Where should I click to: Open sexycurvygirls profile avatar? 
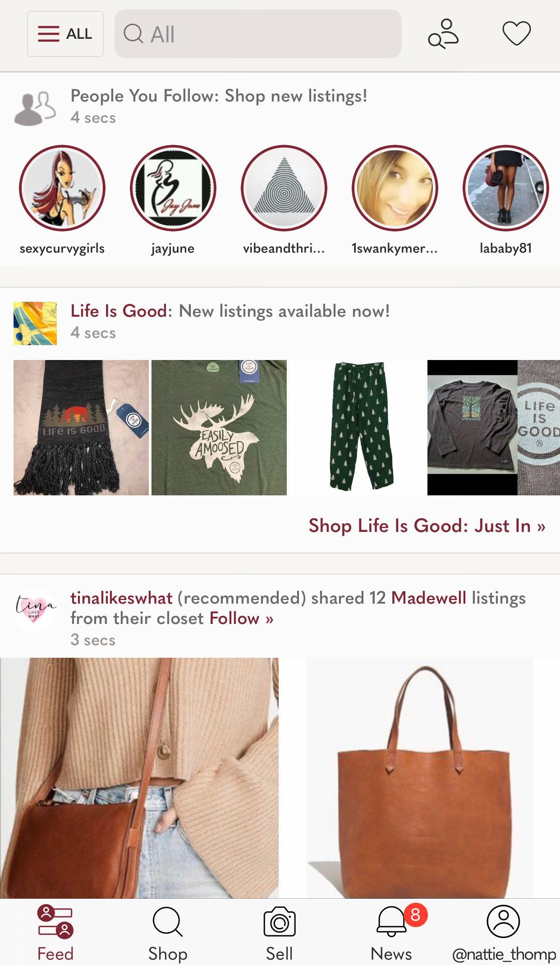(x=62, y=188)
